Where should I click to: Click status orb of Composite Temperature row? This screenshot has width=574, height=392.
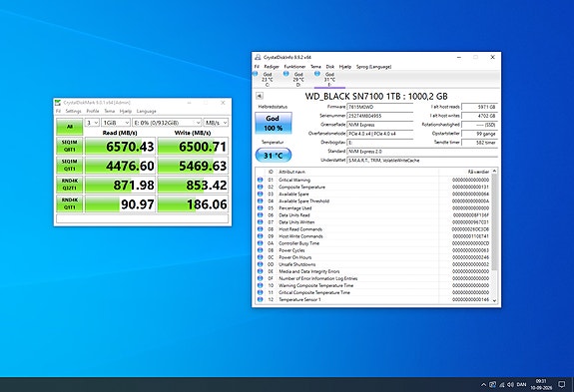pos(260,187)
